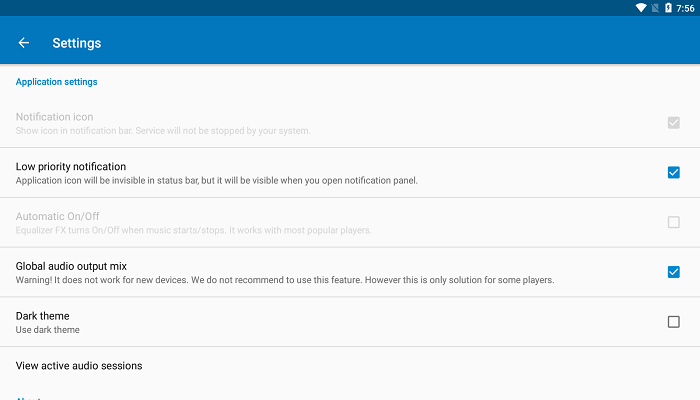
Task: Tap the Dark theme setting row
Action: pyautogui.click(x=300, y=322)
